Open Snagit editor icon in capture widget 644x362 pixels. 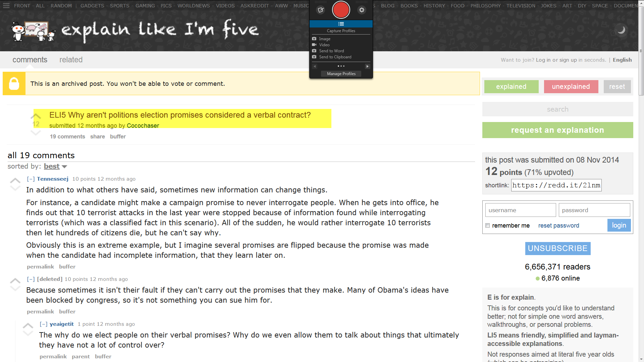coord(321,10)
